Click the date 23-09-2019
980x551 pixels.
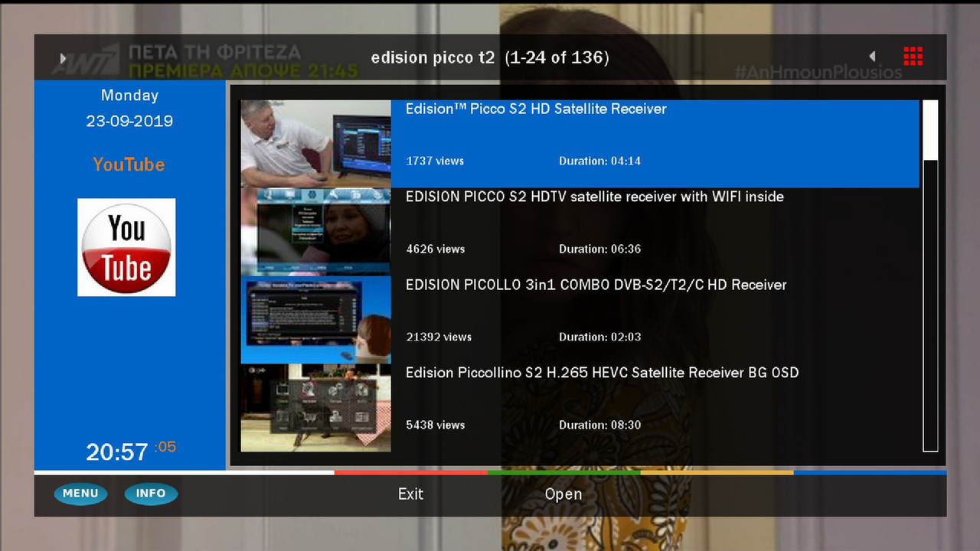pyautogui.click(x=129, y=121)
